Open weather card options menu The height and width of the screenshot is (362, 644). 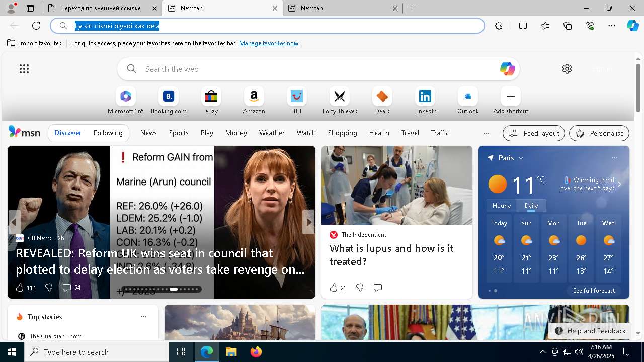point(614,158)
